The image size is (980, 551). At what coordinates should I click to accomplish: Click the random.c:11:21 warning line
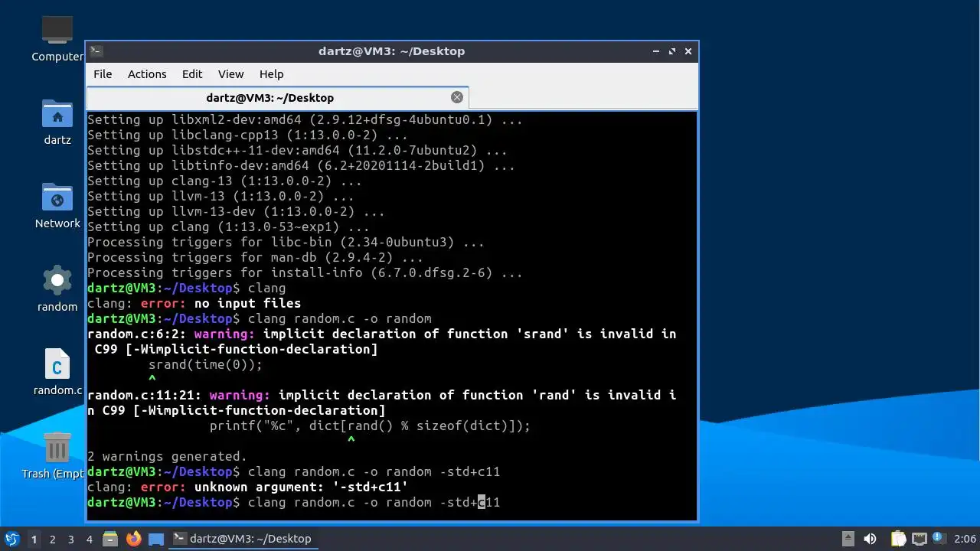coord(382,403)
